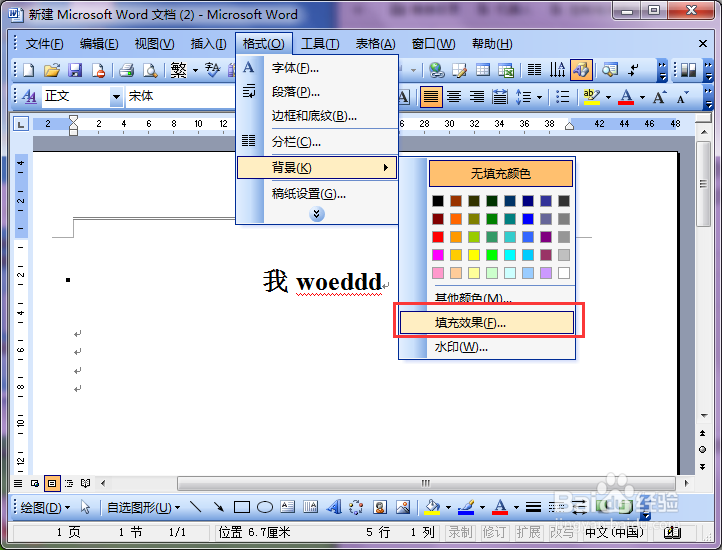Open the 自选图形(U) AutoShapes dropdown
The height and width of the screenshot is (550, 722).
[143, 508]
